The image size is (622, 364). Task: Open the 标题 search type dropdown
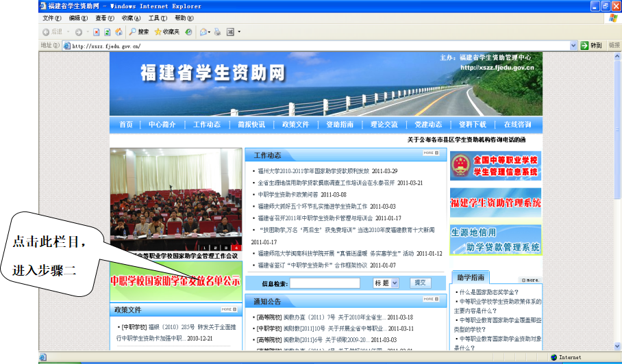386,283
